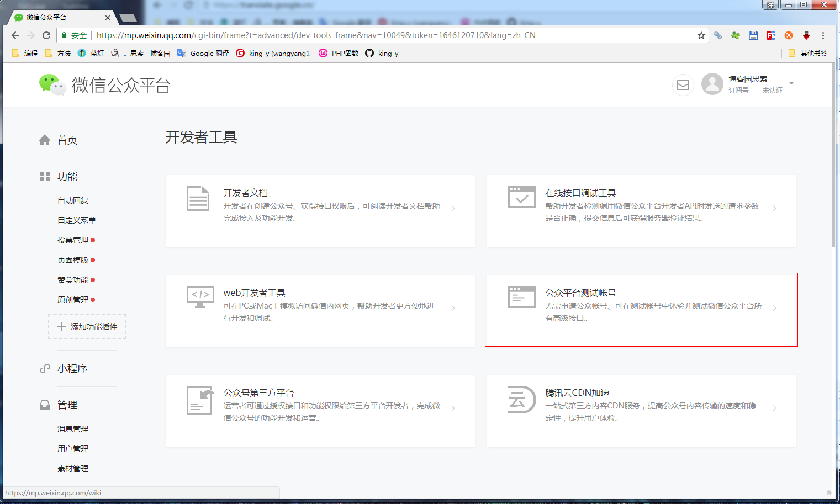Viewport: 840px width, 504px height.
Task: Click the code monitor icon of web开发者工具
Action: 200,297
